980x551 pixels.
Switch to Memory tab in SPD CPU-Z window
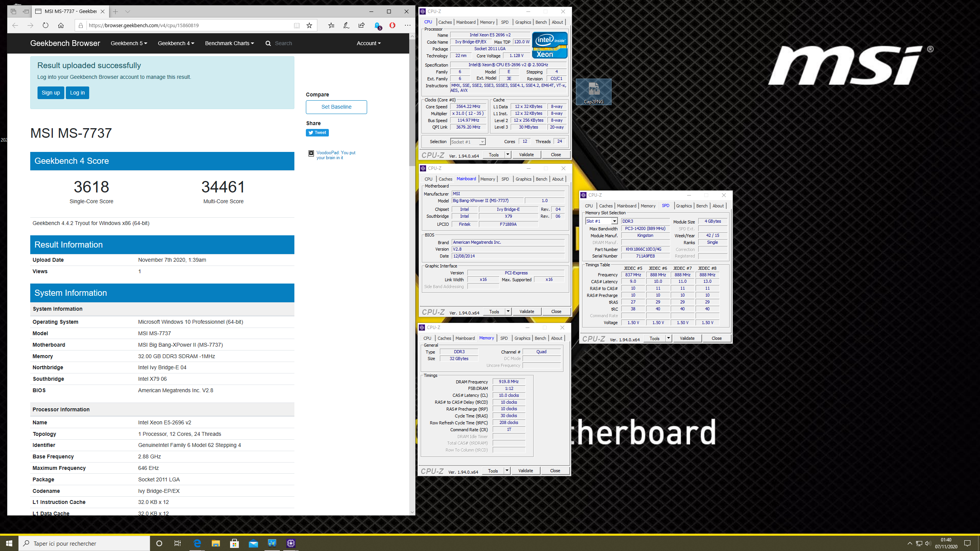(648, 206)
